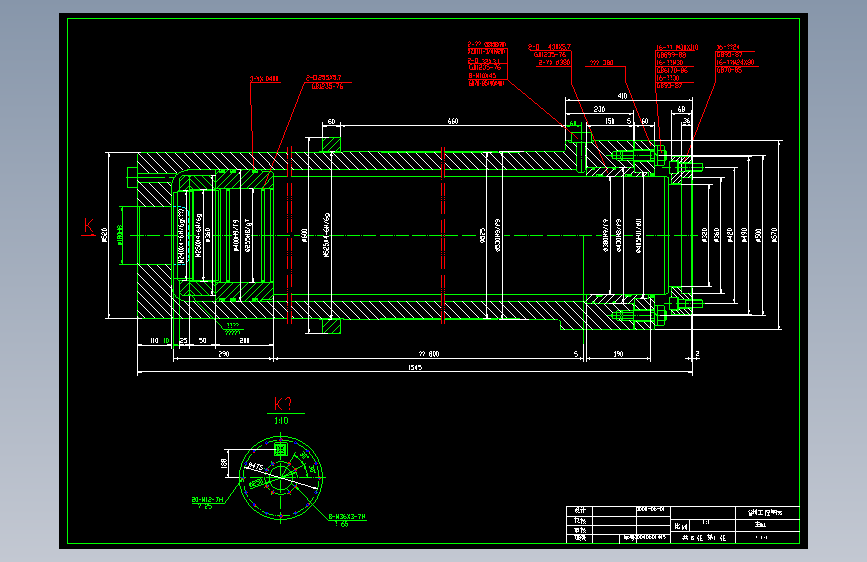Click the title block table in the corner
This screenshot has height=562, width=867.
coord(683,524)
